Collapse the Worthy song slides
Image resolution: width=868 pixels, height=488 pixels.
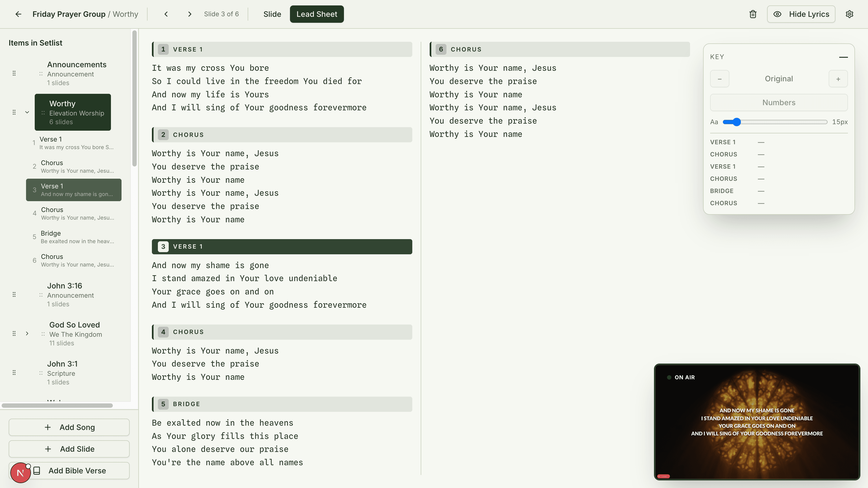point(27,112)
